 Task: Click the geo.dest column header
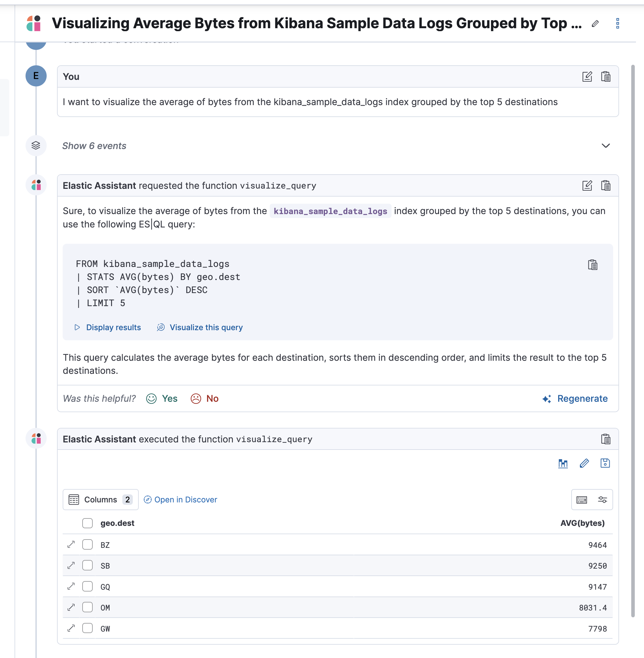pos(117,523)
